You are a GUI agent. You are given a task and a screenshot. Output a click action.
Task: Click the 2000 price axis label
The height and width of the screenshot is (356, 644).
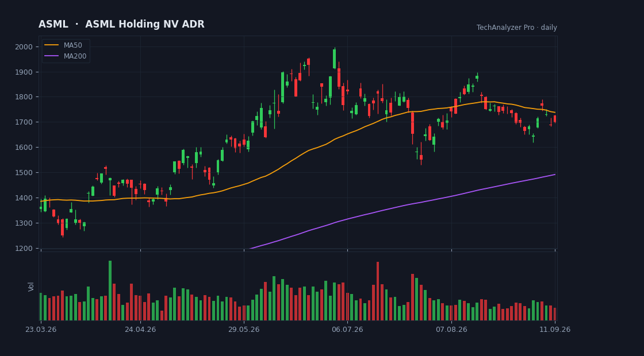[x=24, y=47]
